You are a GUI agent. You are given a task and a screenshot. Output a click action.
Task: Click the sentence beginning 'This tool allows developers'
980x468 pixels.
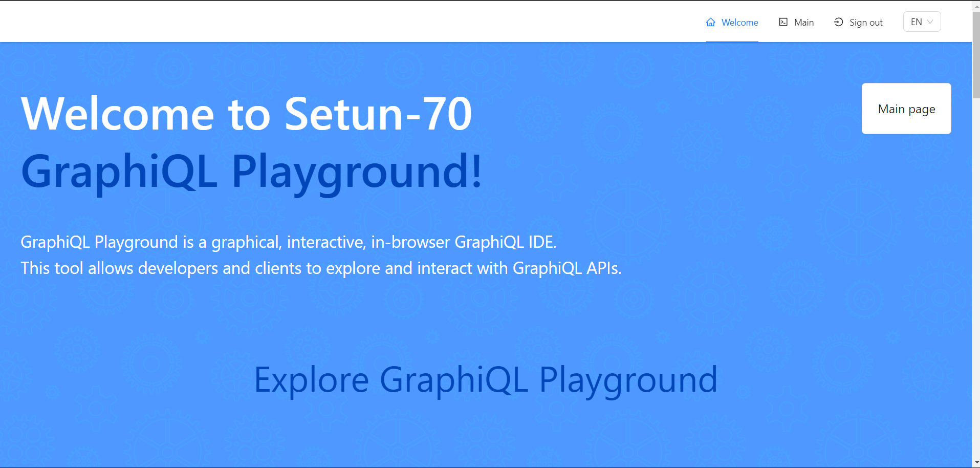click(321, 268)
